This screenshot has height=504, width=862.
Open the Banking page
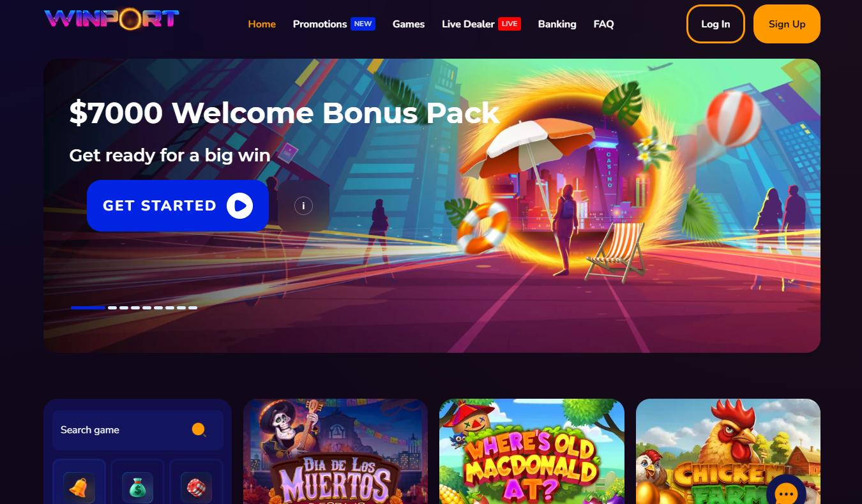557,24
